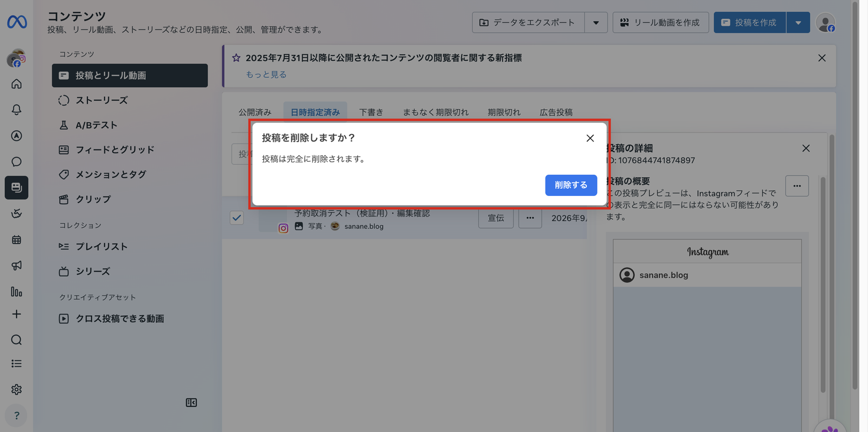Switch to the 公開済み tab

[x=255, y=112]
